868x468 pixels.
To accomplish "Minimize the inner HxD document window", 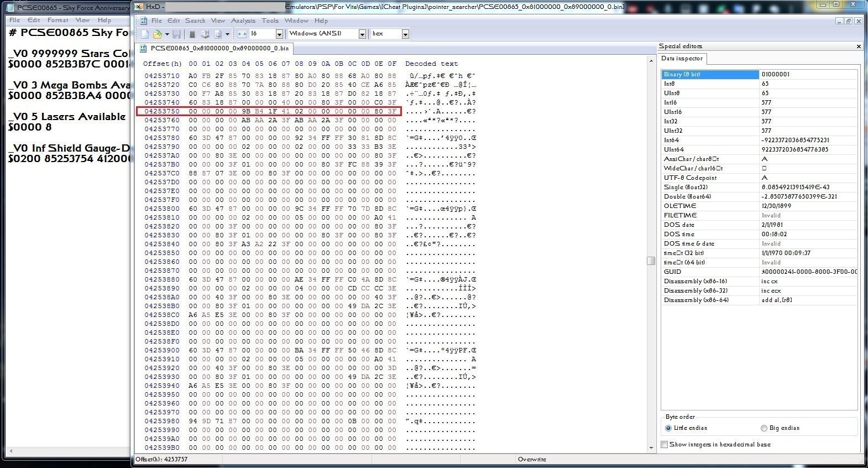I will pos(839,21).
